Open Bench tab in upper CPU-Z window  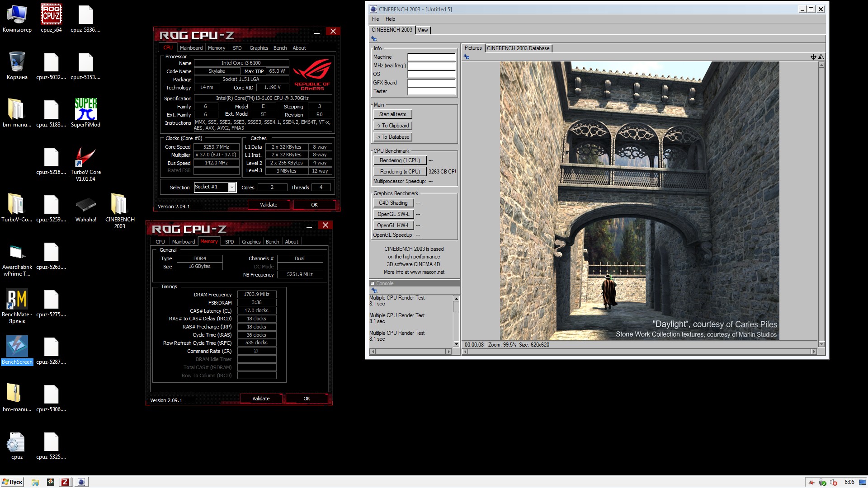[x=280, y=48]
